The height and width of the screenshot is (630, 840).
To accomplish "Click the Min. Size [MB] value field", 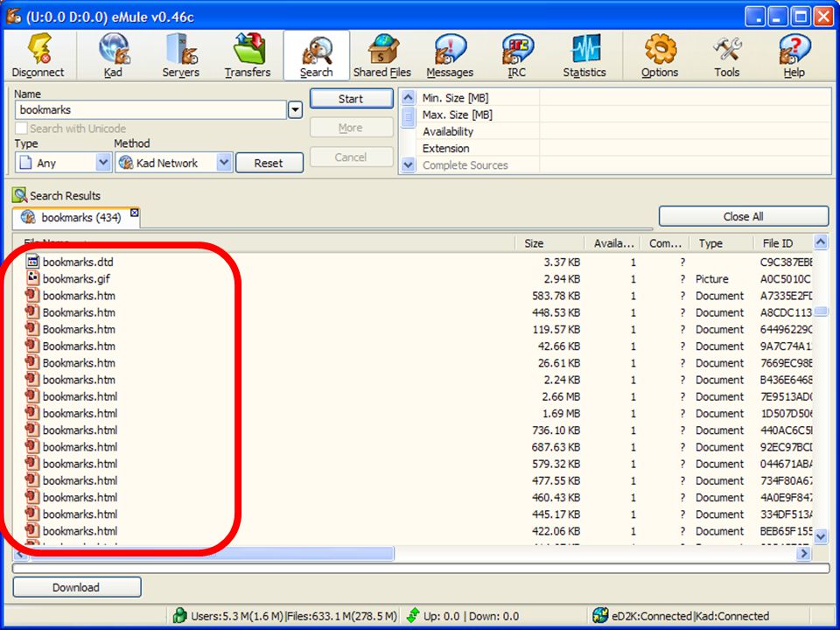I will (x=684, y=97).
